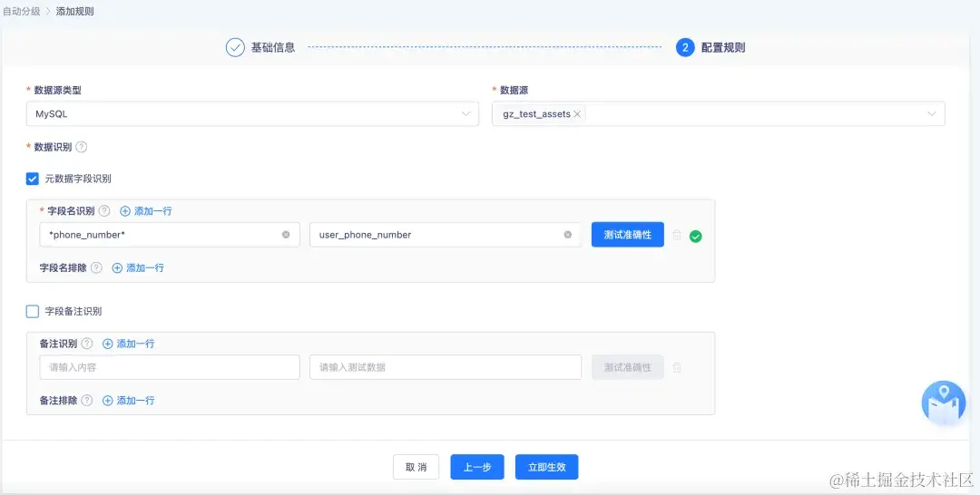Click the plus icon for 备注排除 添加一行
Screen dimensions: 980x495
pos(107,400)
